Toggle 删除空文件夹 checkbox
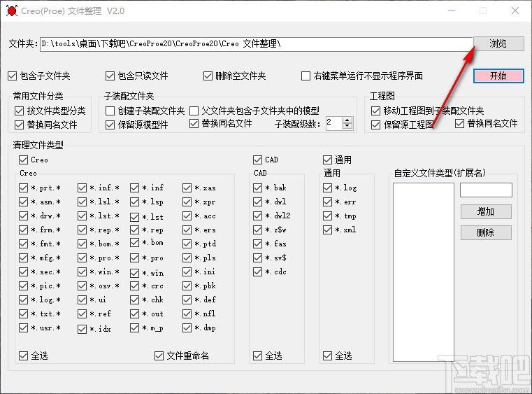532x394 pixels. tap(208, 76)
